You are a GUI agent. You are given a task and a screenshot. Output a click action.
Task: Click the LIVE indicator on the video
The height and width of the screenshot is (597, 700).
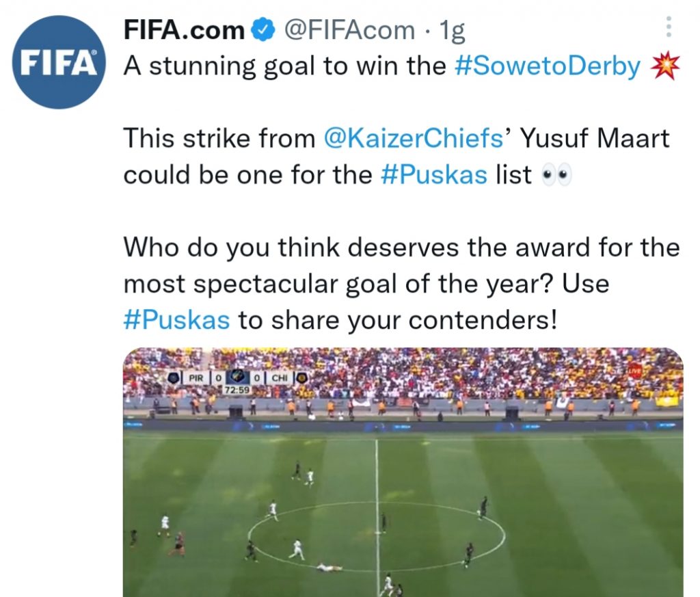pos(634,371)
